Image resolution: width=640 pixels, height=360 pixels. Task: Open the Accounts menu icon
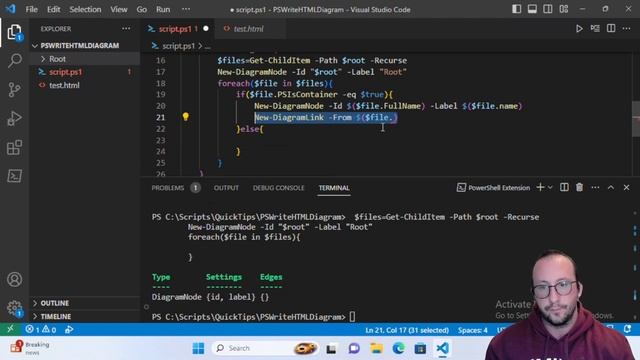pyautogui.click(x=14, y=280)
